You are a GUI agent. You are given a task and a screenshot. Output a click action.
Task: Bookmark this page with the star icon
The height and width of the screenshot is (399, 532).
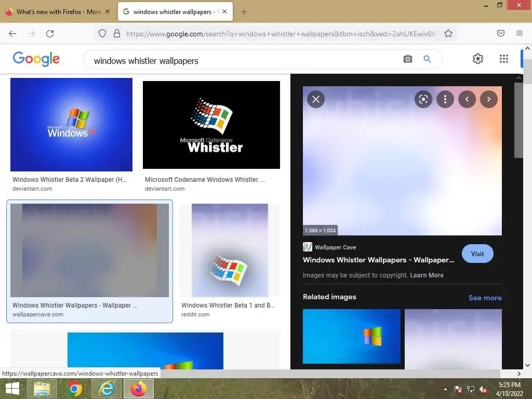point(448,33)
